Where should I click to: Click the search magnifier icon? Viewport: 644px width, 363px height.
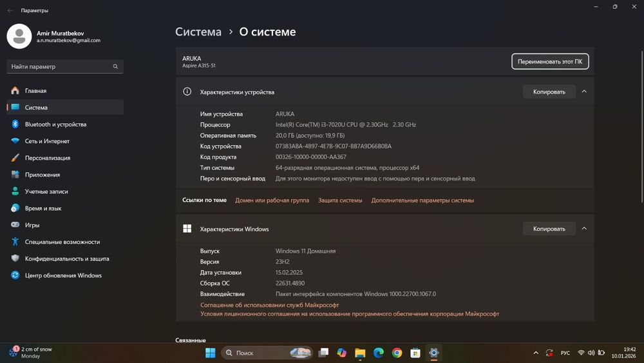pyautogui.click(x=115, y=66)
